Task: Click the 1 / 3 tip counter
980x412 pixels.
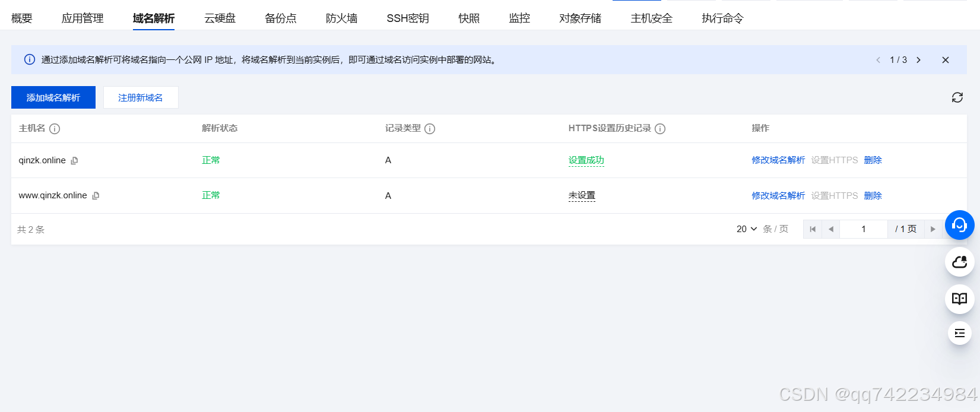Action: [x=899, y=60]
